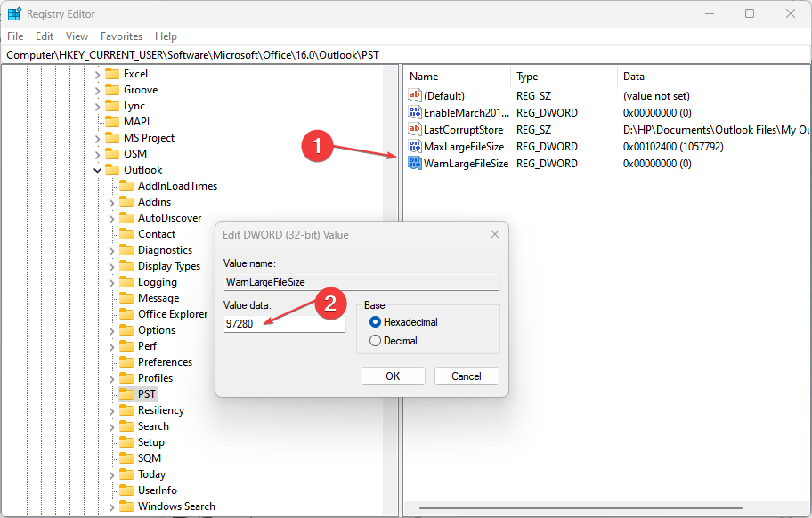This screenshot has width=812, height=518.
Task: Select the Diagnostics key in tree
Action: point(166,250)
